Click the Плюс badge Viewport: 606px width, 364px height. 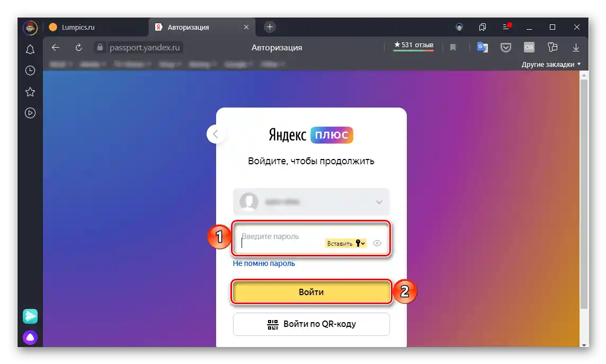coord(332,135)
